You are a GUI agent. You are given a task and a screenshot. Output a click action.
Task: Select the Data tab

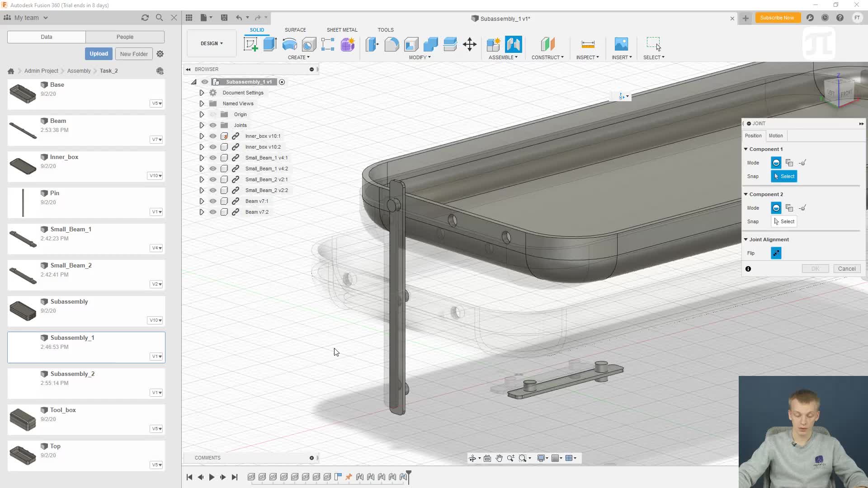(47, 37)
